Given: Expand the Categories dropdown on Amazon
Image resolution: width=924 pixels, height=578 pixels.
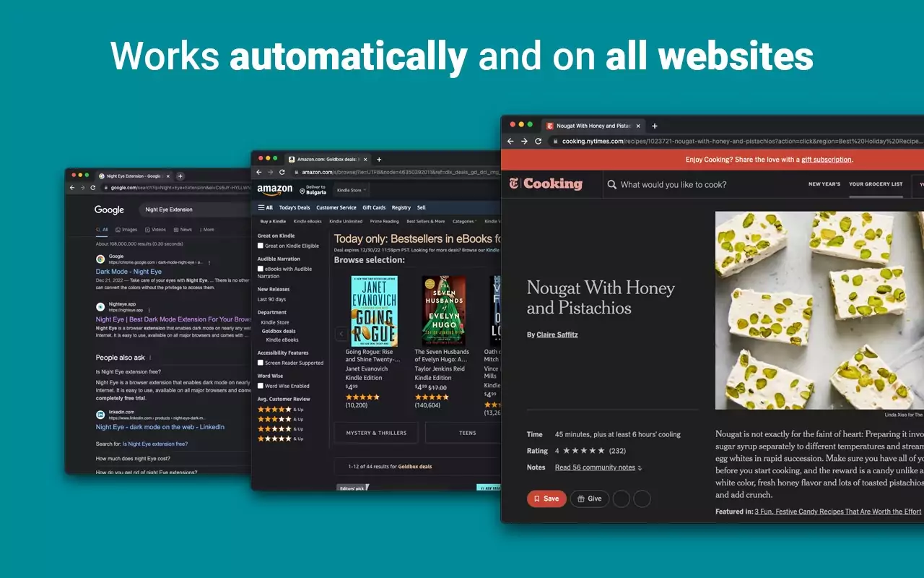Looking at the screenshot, I should coord(464,221).
